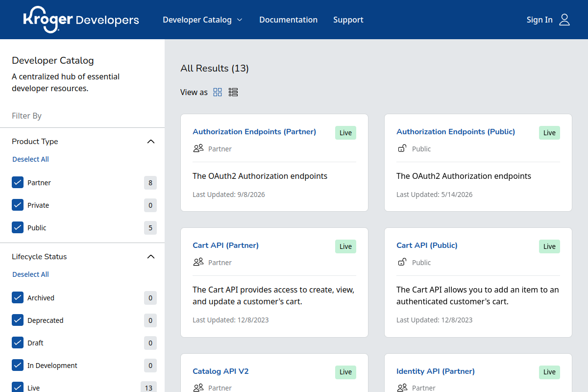
Task: Deselect all Lifecycle Status filters
Action: coord(30,274)
